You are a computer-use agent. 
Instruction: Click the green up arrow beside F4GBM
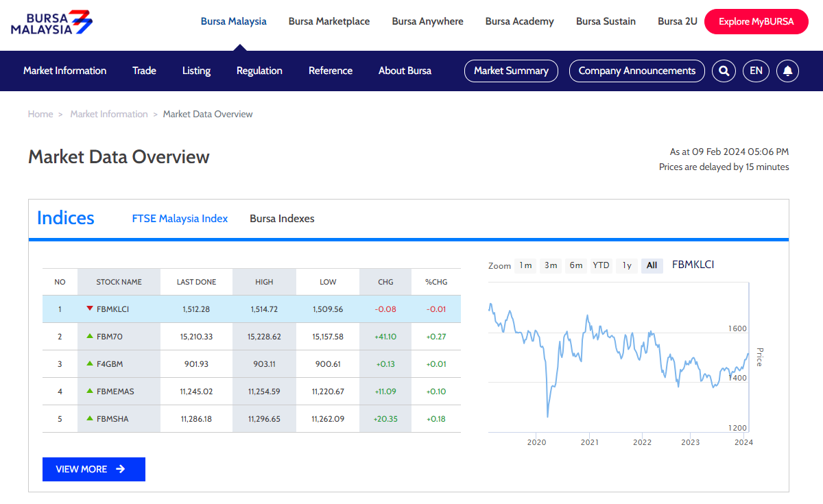(x=89, y=363)
